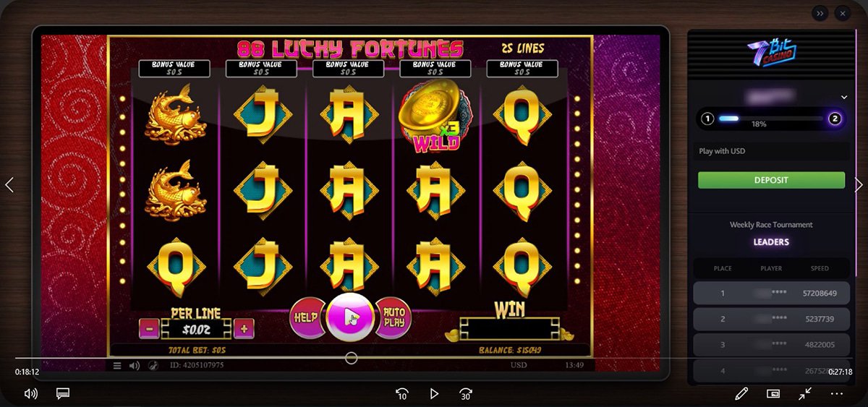The width and height of the screenshot is (868, 407).
Task: Open the subtitles captions icon
Action: point(63,394)
